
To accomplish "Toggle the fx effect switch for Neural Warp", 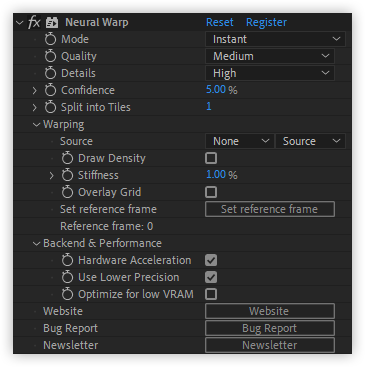I will tap(34, 22).
